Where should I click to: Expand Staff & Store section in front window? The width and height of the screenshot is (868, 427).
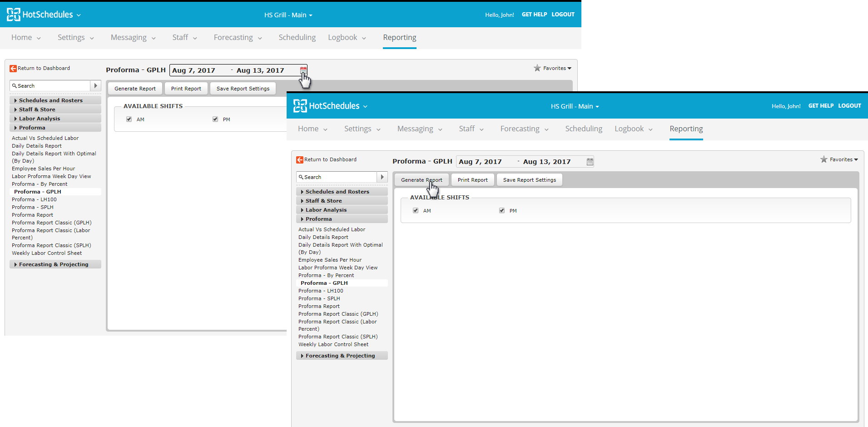click(342, 201)
